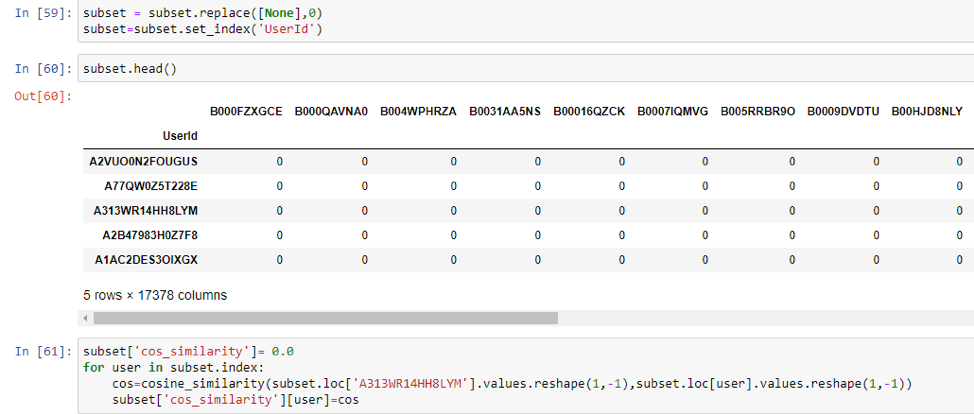Click the 0 under B00HJD8NLY for A1AC2DES3OIXGX

(960, 260)
